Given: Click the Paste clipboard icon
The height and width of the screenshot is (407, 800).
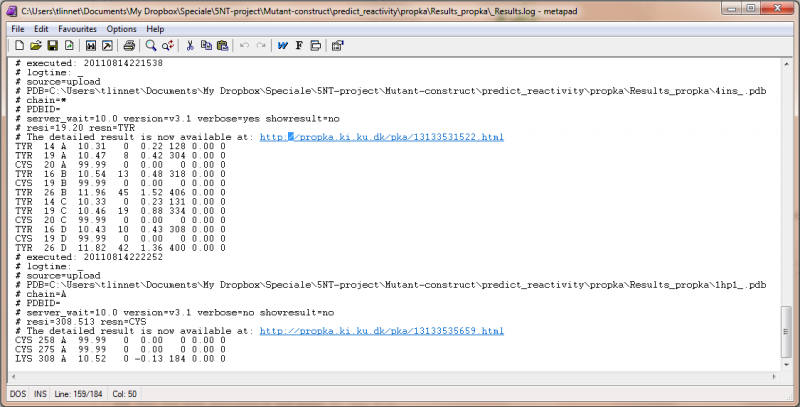Looking at the screenshot, I should [222, 45].
